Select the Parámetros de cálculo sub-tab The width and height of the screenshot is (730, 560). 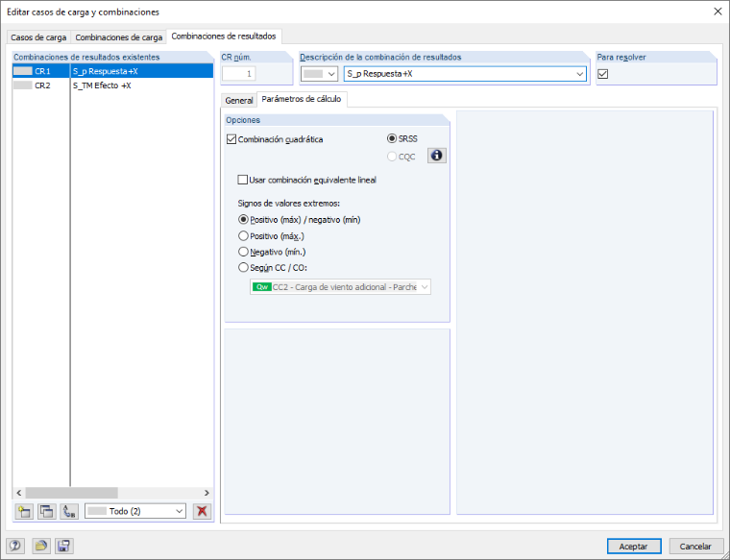point(302,99)
